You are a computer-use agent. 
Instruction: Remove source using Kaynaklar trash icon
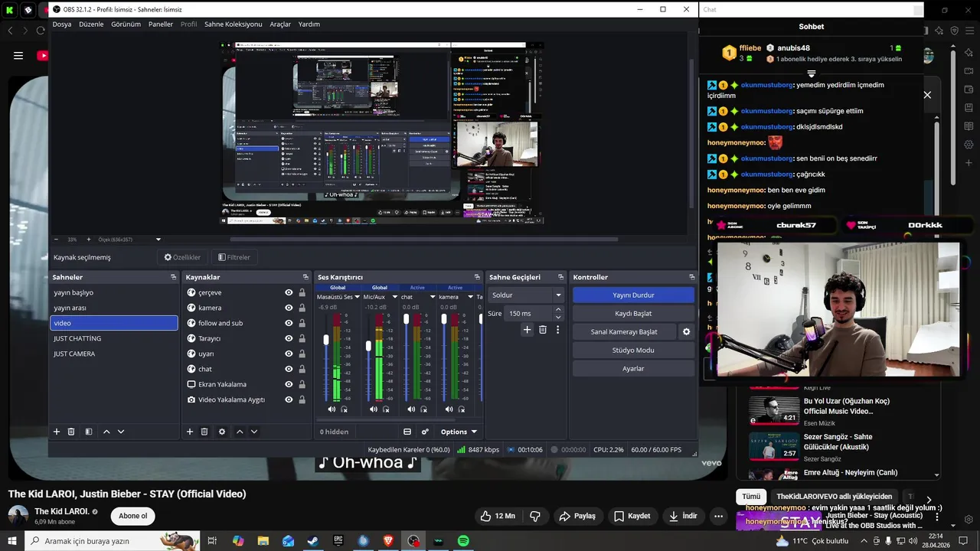[x=204, y=432]
